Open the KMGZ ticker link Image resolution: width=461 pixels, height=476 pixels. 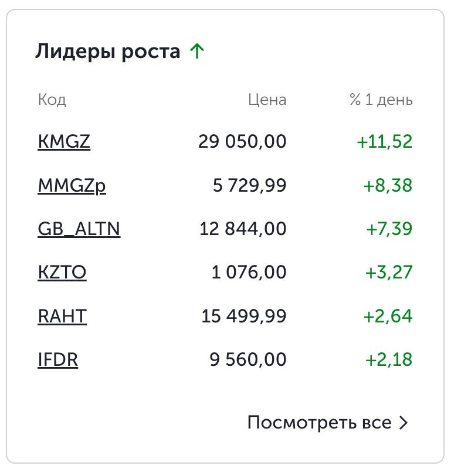tap(64, 142)
